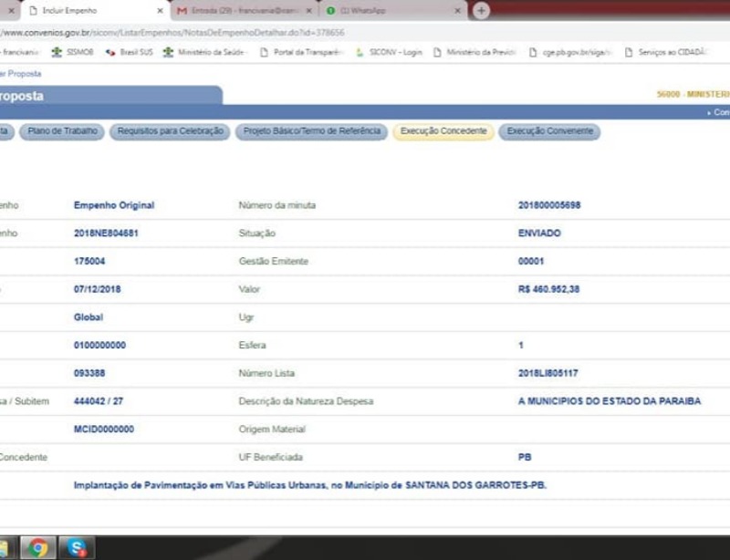Screen dimensions: 730x560
Task: Switch to the WhatsApp browser tab
Action: pyautogui.click(x=374, y=11)
